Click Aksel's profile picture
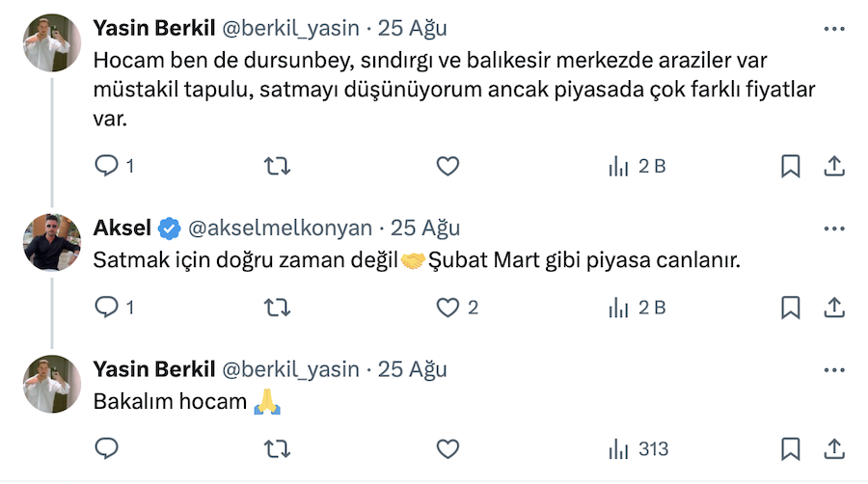The image size is (868, 484). 51,242
